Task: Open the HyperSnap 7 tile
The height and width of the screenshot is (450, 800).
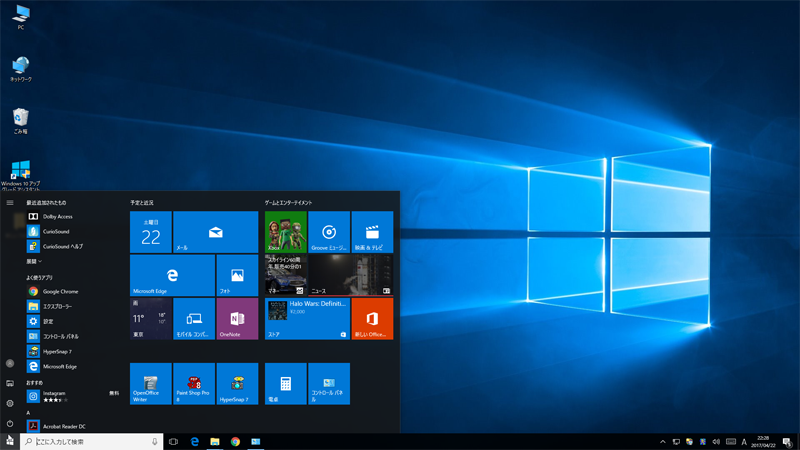Action: pos(237,384)
